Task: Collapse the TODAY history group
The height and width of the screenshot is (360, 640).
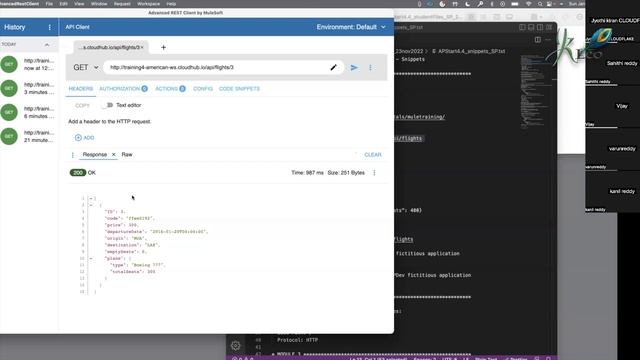Action: 47,44
